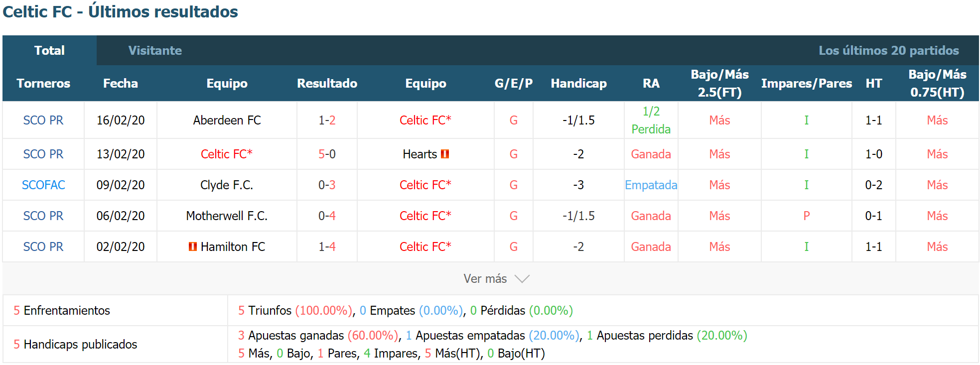Screen dimensions: 980x365
Task: Switch to the Visitante tab
Action: (155, 50)
